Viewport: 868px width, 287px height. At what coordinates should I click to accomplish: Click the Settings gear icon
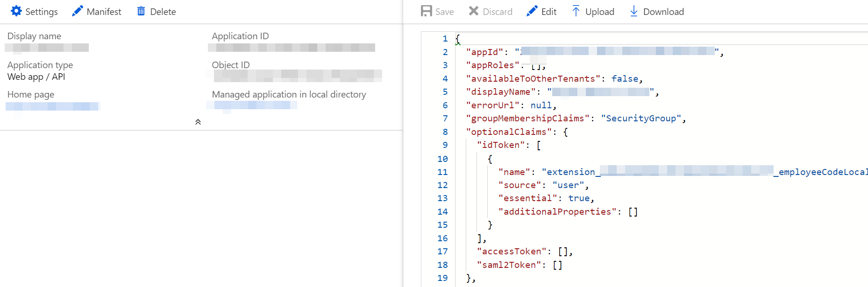[x=16, y=11]
